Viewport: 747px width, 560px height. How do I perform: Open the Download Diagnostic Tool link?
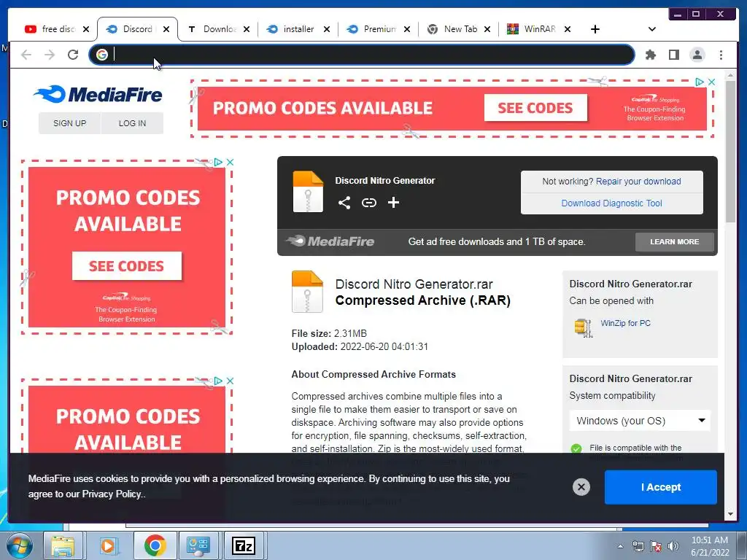click(x=612, y=203)
